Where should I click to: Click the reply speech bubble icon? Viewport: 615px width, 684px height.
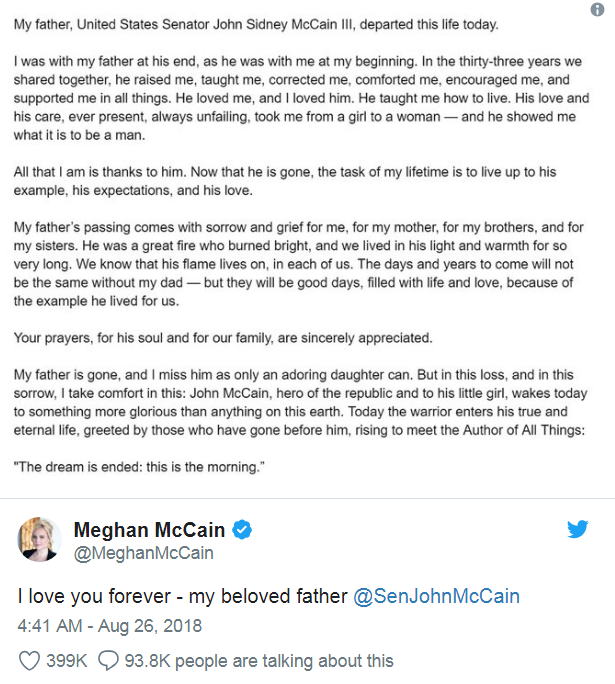tap(108, 660)
